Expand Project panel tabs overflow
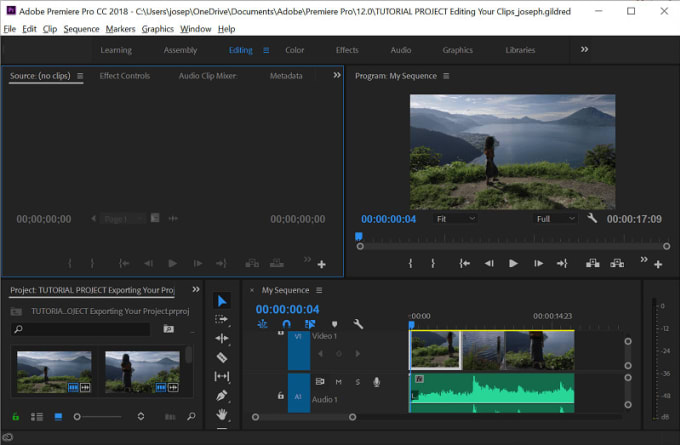Viewport: 680px width, 445px height. 196,289
